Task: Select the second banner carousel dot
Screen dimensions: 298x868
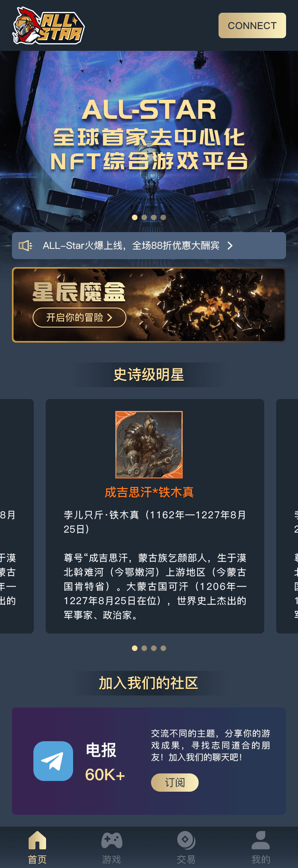Action: (144, 217)
